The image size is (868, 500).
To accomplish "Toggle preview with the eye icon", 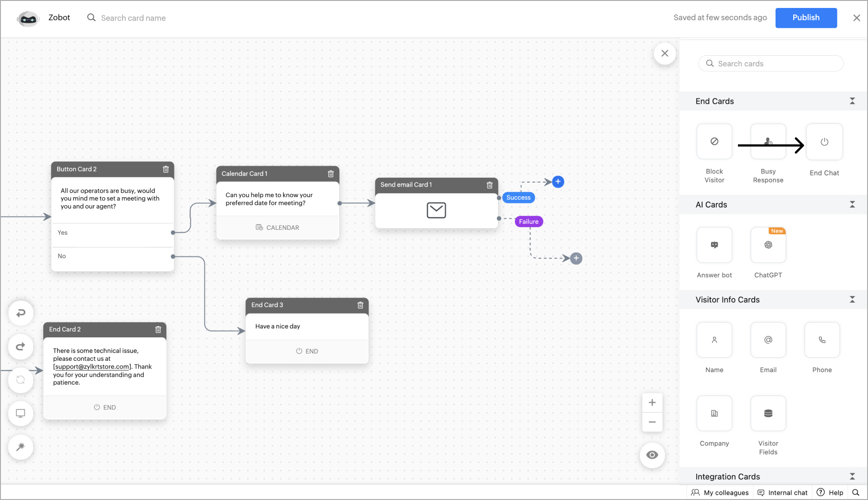I will [652, 455].
